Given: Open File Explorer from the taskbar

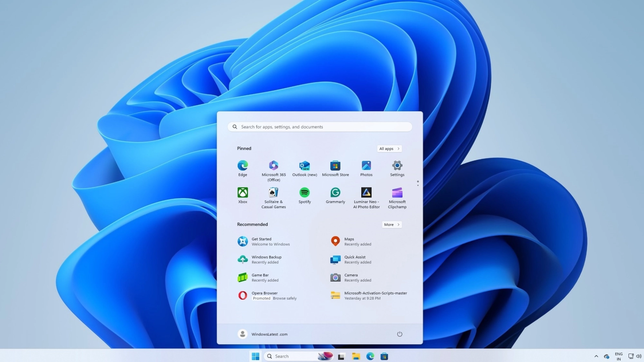Looking at the screenshot, I should pos(356,356).
